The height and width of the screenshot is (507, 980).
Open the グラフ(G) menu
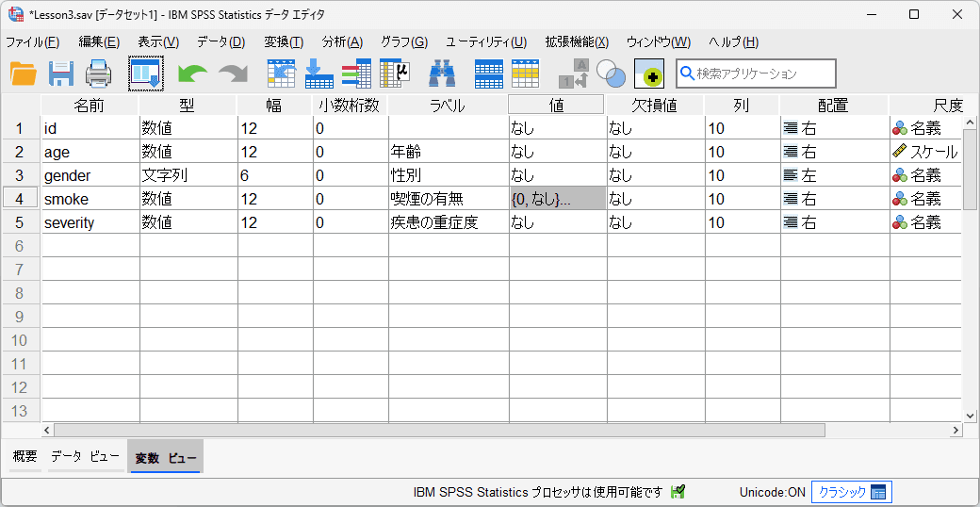point(404,42)
